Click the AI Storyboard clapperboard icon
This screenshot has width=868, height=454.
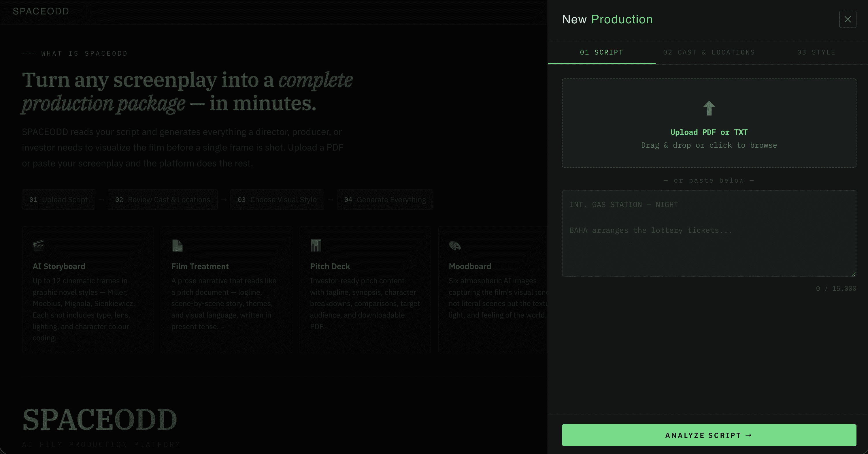point(38,245)
